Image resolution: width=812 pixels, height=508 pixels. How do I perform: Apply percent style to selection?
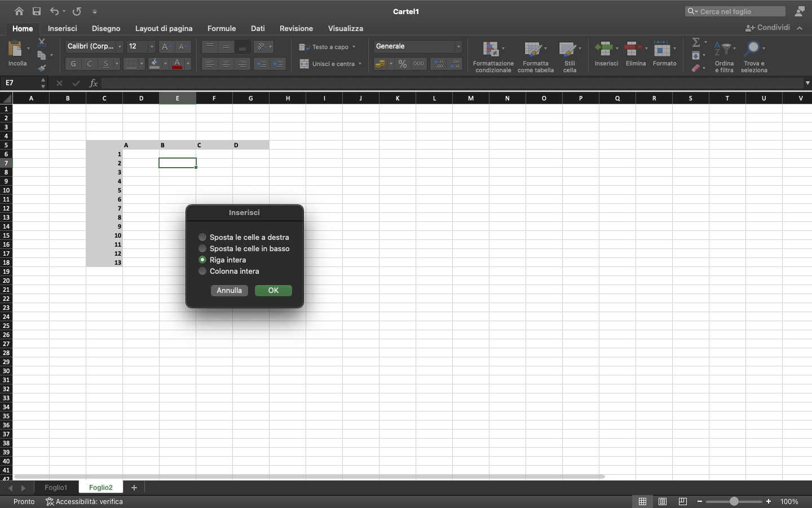(403, 64)
